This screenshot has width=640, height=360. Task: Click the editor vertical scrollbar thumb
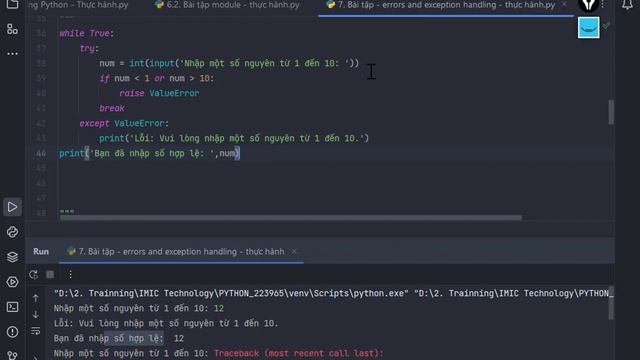(611, 112)
